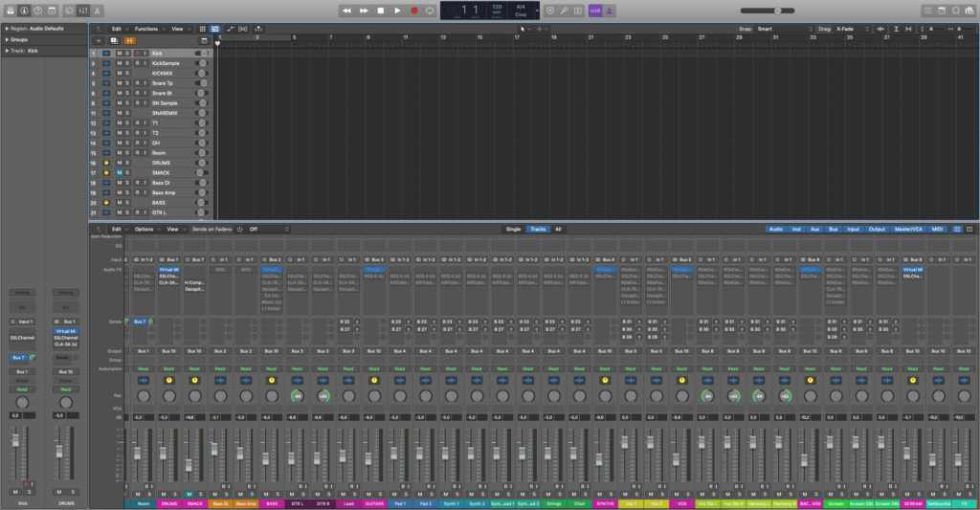Screen dimensions: 980x510
Task: Click the DRUMS channel strip name label
Action: click(169, 503)
